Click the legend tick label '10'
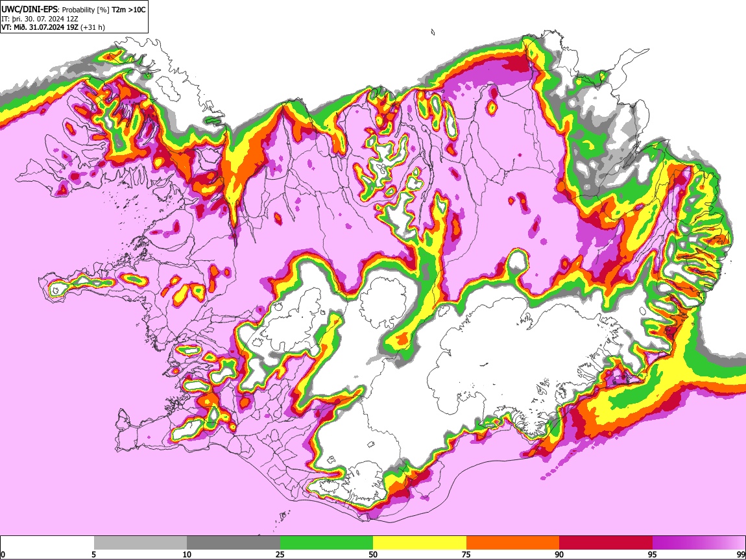The width and height of the screenshot is (746, 560). pyautogui.click(x=187, y=554)
